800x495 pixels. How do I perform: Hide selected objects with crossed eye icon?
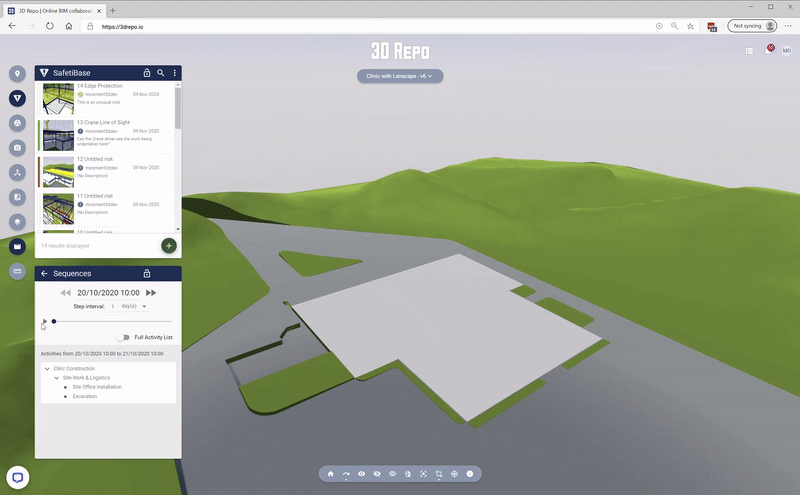tap(377, 474)
